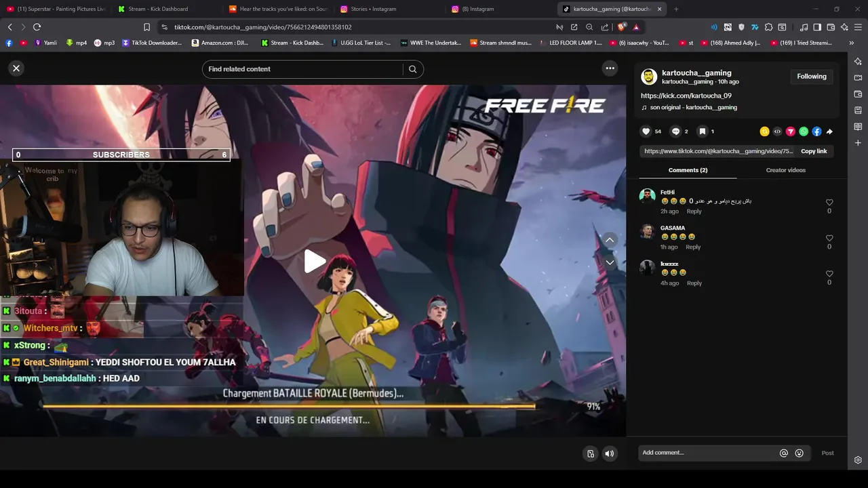Open kartoucha__gaming profile avatar
This screenshot has width=868, height=488.
point(649,77)
